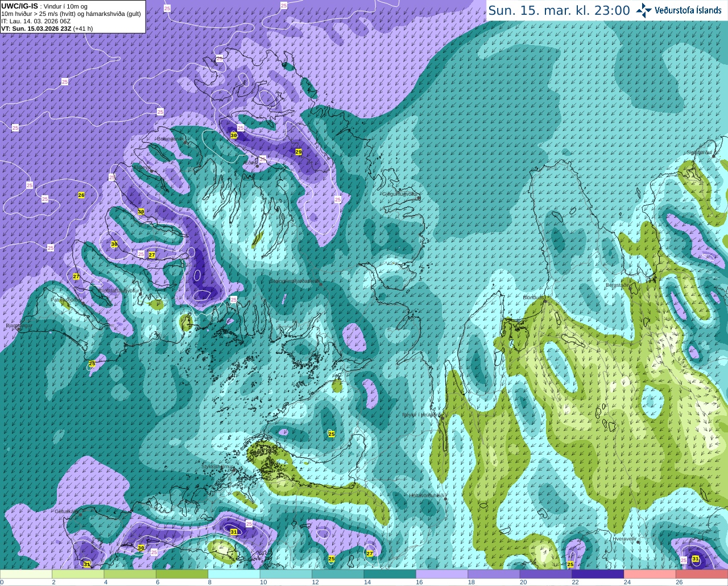Viewport: 728px width, 586px height.
Task: Click the '6' label on the wind scale
Action: tap(158, 583)
